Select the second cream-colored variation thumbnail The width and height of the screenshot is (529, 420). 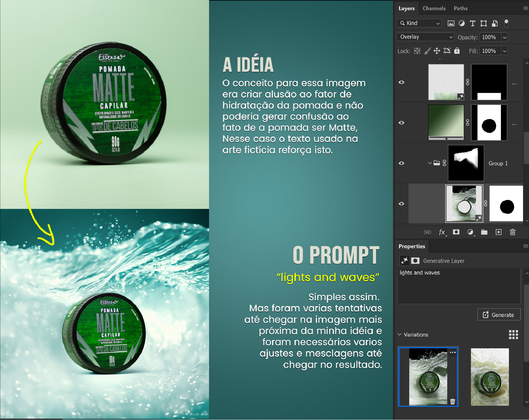point(490,377)
